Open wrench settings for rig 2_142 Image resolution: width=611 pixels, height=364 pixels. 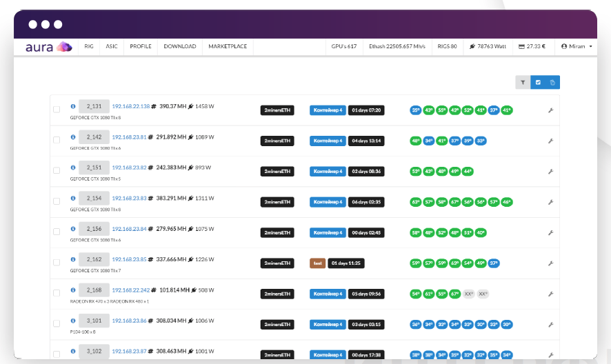point(550,141)
